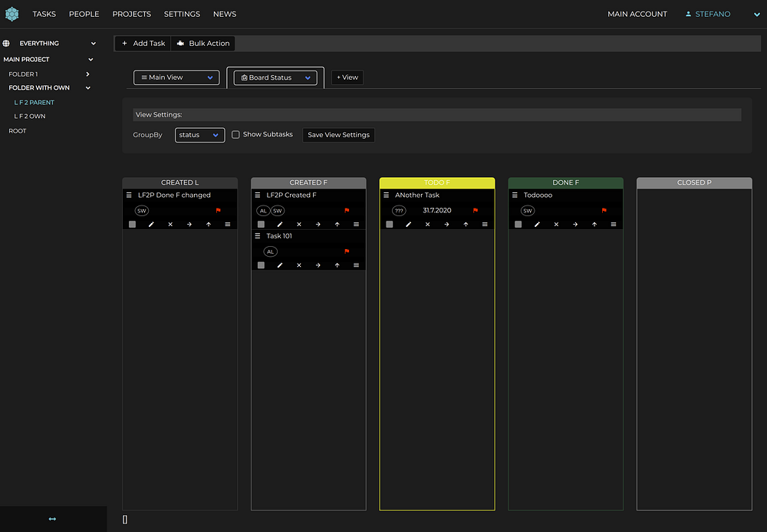
Task: Click the app logo in top-left corner
Action: [x=12, y=14]
